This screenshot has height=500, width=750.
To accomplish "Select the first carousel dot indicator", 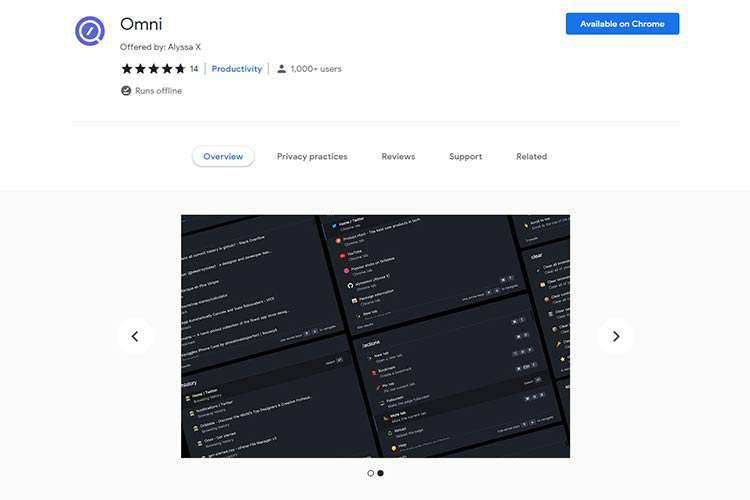I will point(370,473).
